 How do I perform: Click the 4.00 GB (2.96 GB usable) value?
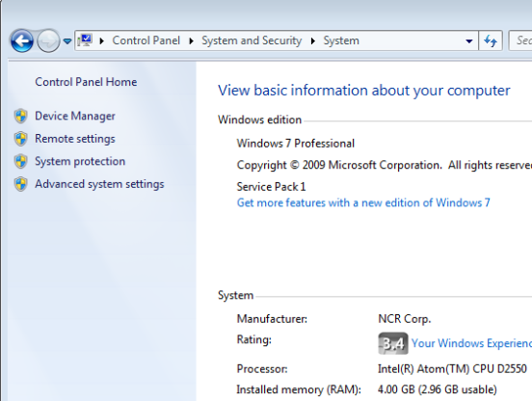(438, 389)
